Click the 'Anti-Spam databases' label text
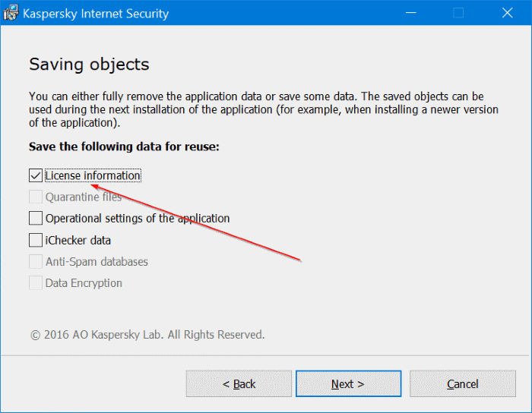 97,261
